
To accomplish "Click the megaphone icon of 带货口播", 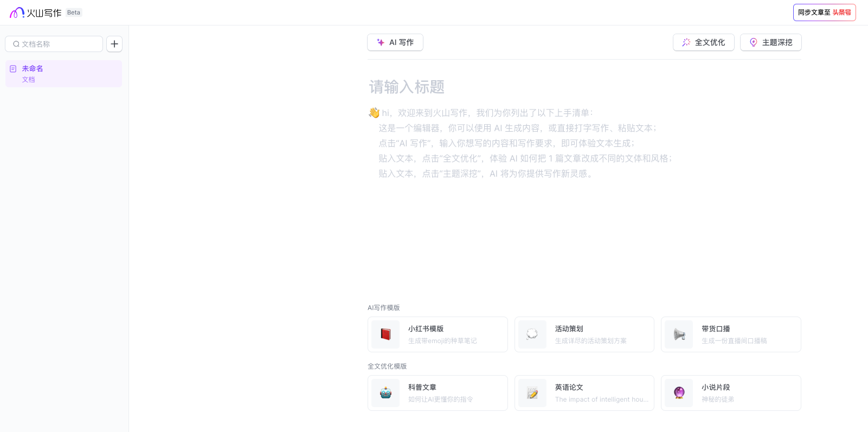I will point(679,334).
